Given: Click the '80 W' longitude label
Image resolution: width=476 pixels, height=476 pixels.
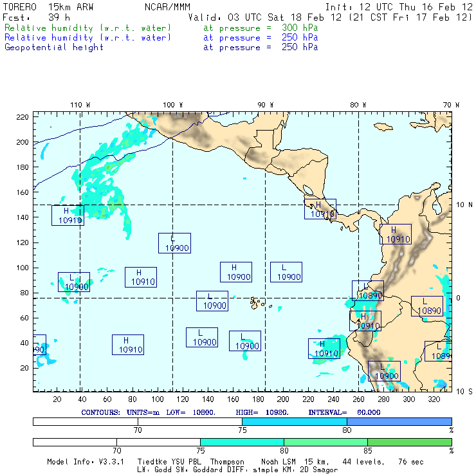Looking at the screenshot, I should point(358,105).
